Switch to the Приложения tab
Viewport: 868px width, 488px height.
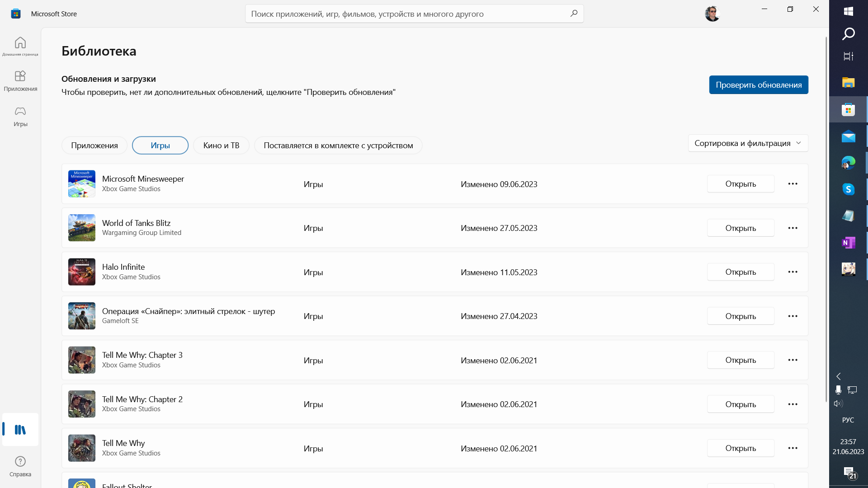tap(94, 145)
